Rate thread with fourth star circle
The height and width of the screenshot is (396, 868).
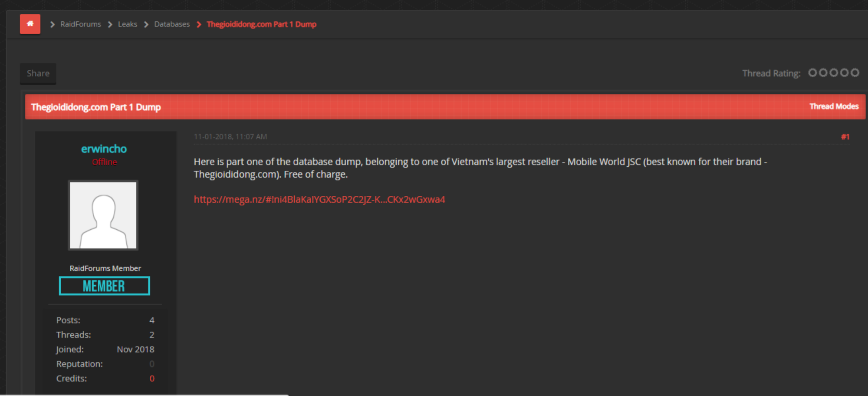point(844,73)
